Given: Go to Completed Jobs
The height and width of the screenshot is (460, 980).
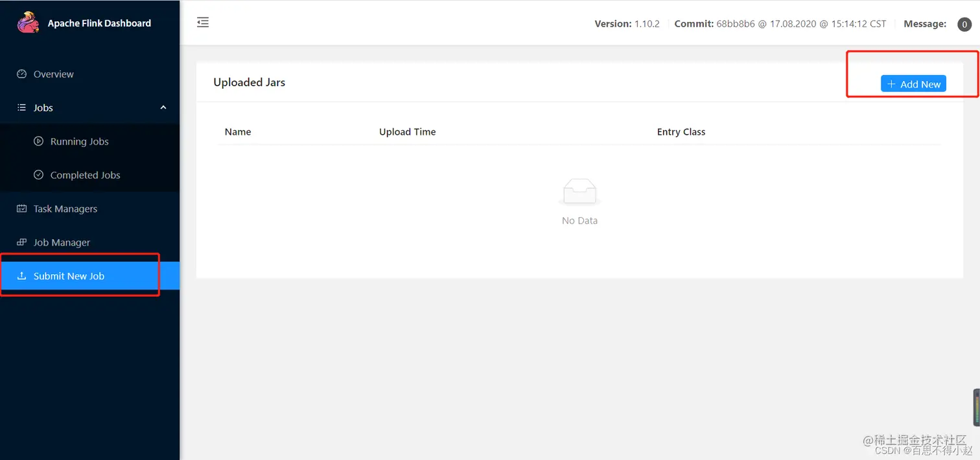Looking at the screenshot, I should point(89,175).
